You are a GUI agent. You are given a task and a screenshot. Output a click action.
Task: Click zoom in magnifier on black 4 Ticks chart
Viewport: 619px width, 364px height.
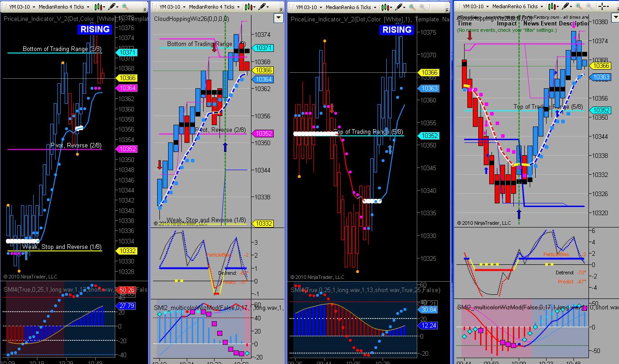[x=125, y=7]
